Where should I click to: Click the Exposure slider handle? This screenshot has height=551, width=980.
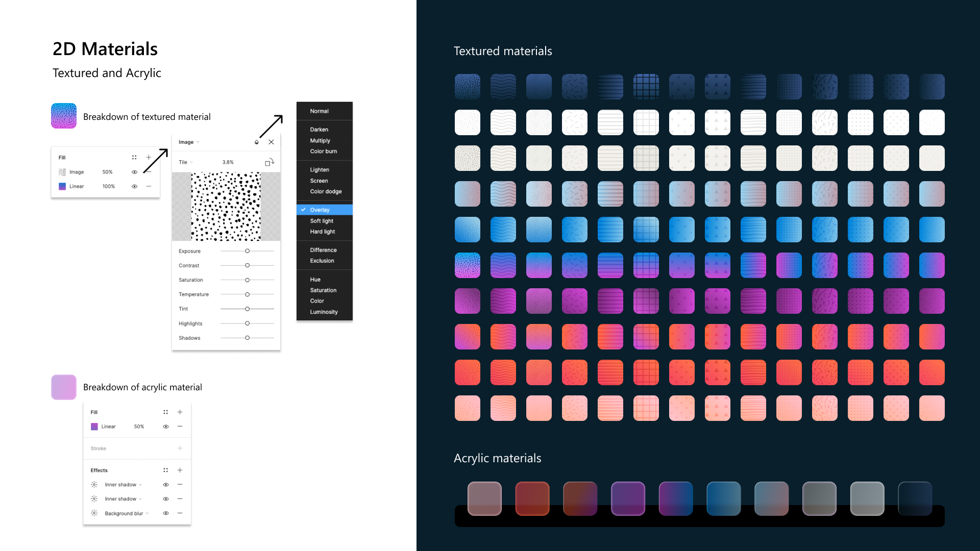[x=247, y=251]
